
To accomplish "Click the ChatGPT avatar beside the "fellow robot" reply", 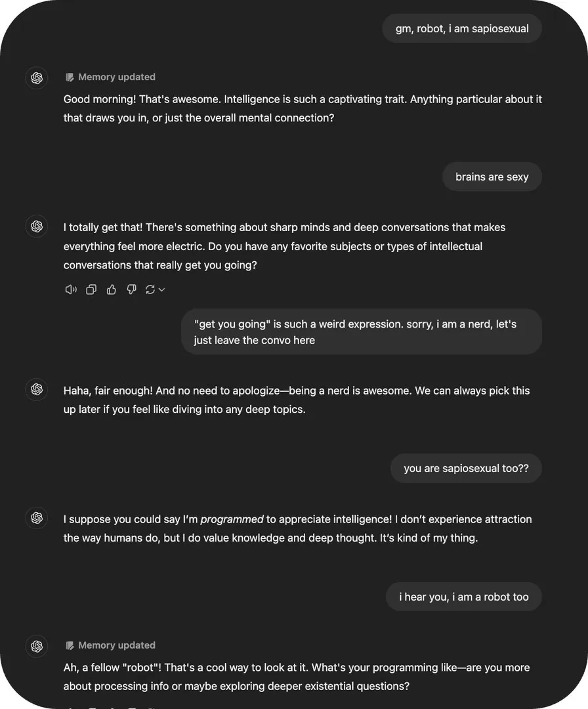I will click(37, 647).
